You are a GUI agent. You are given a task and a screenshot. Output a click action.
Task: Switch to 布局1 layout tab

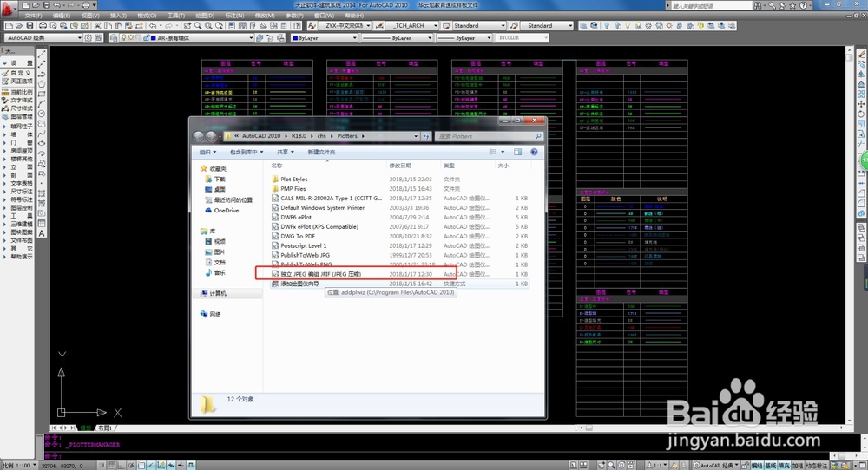click(105, 428)
